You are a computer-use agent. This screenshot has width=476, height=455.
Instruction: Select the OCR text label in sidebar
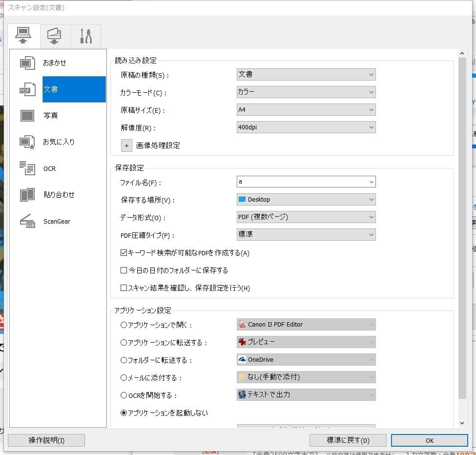(49, 168)
